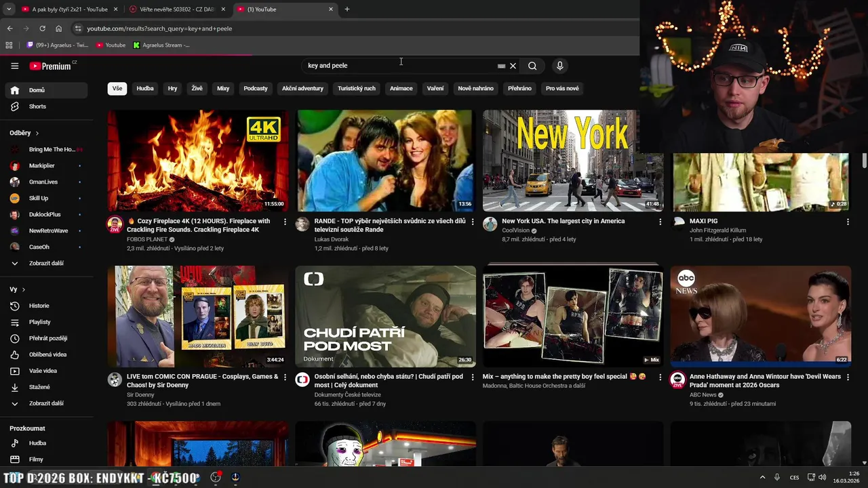Select the Pro vás nové chip

click(x=562, y=88)
